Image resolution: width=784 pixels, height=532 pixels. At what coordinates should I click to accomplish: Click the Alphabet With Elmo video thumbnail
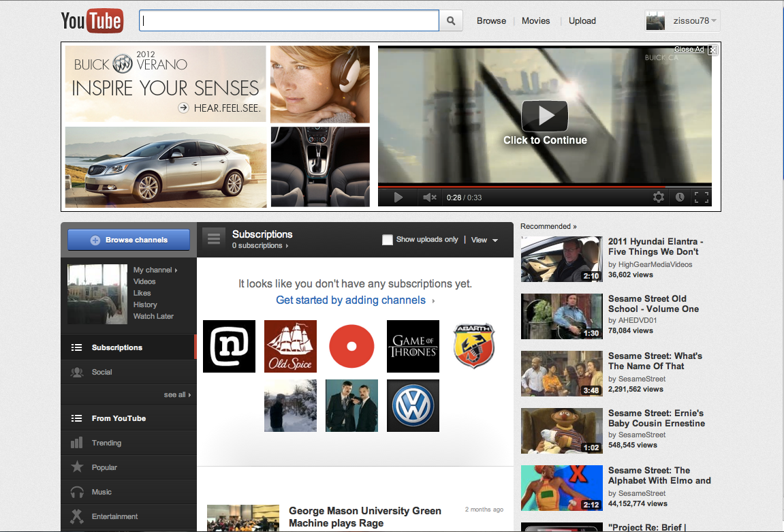pos(561,488)
